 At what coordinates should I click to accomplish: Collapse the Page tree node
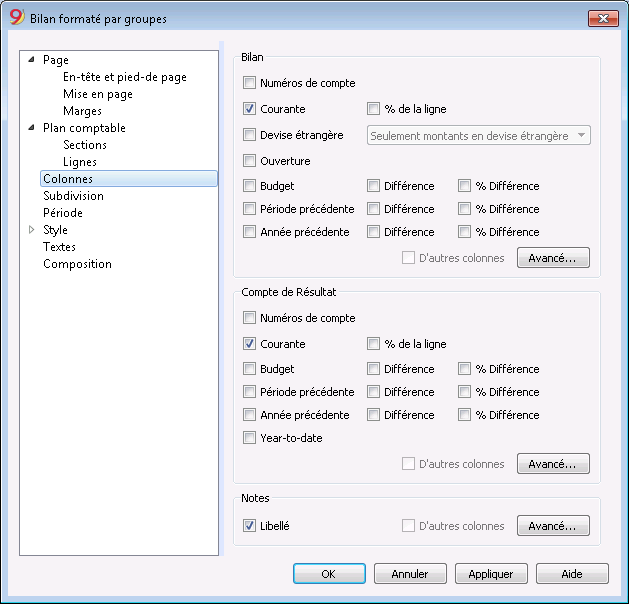tap(31, 60)
